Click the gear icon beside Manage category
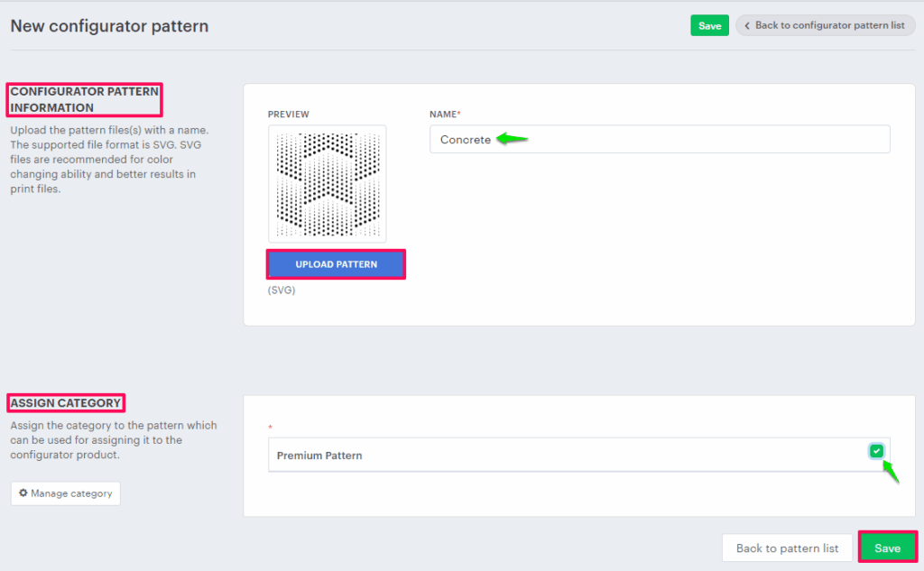Viewport: 924px width, 571px height. 23,493
